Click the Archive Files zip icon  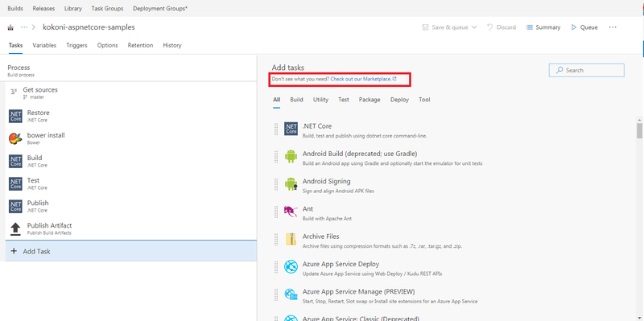click(291, 239)
